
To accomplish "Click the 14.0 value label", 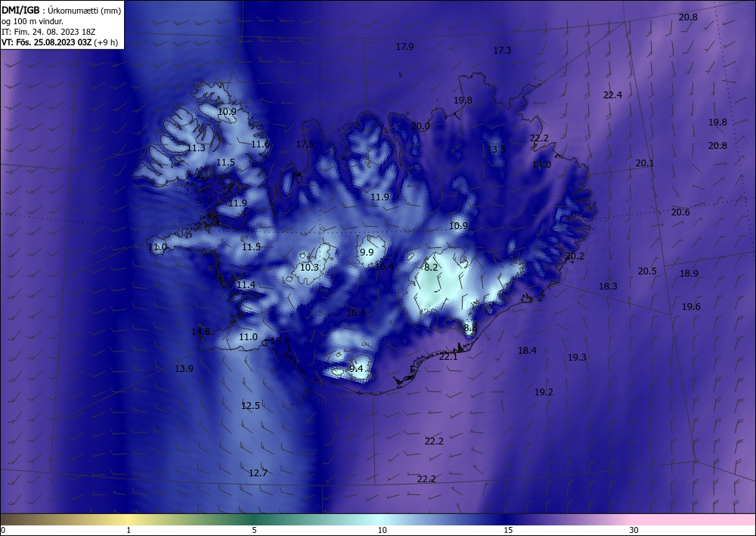I will click(x=541, y=164).
